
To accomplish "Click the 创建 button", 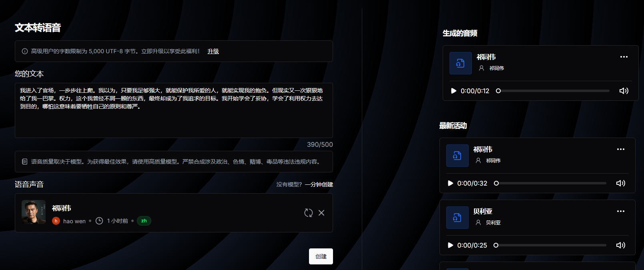I will pos(321,256).
